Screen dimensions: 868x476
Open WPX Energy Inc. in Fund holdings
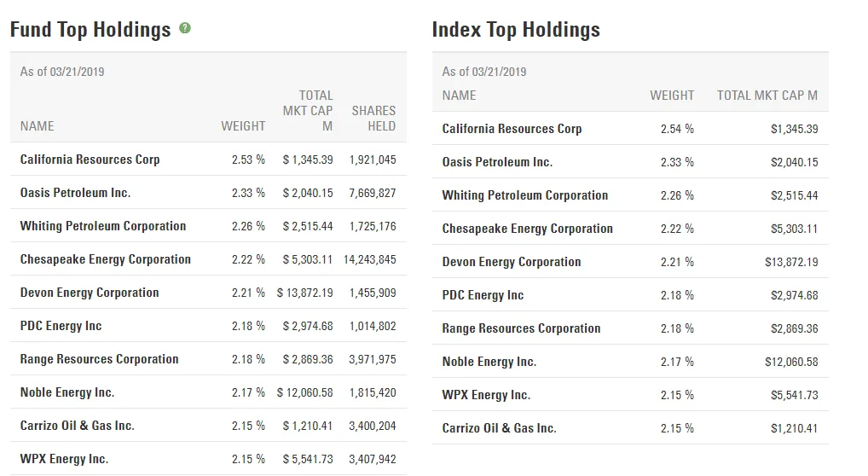coord(64,459)
